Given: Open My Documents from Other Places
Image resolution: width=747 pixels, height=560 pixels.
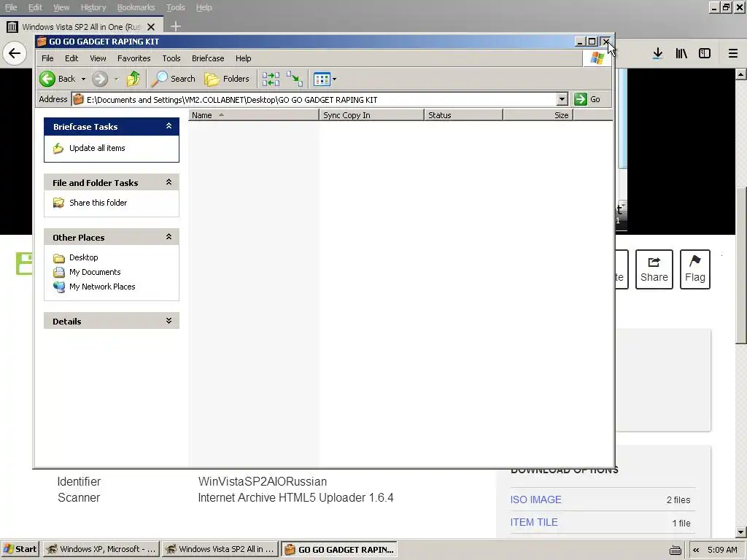Looking at the screenshot, I should coord(95,273).
